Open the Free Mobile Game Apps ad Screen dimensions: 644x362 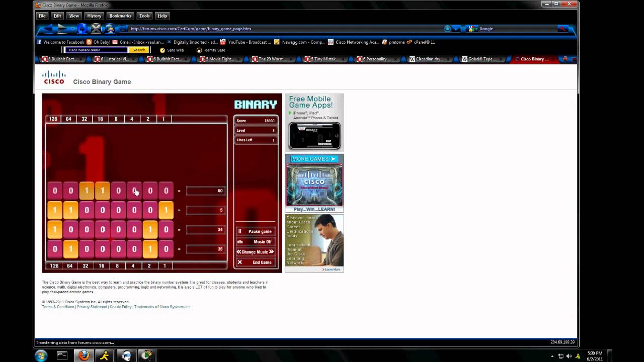314,122
